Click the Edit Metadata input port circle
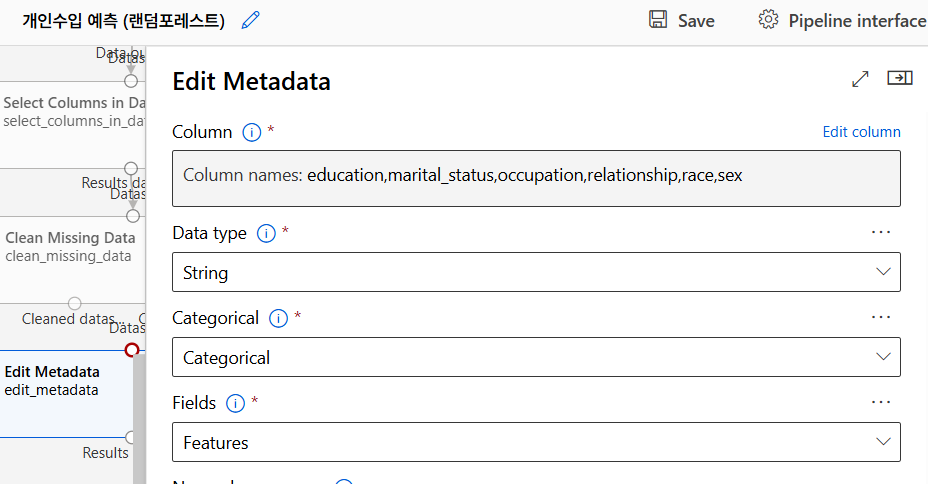Image resolution: width=928 pixels, height=484 pixels. (132, 350)
